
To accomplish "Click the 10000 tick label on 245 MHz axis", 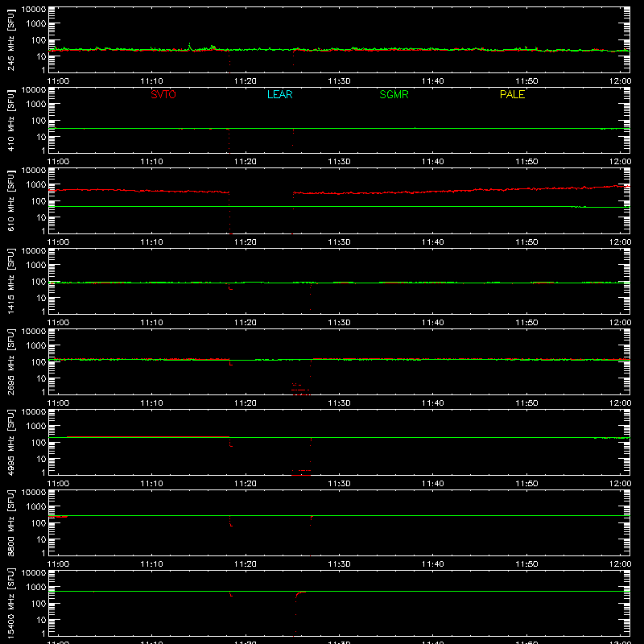I will pos(34,9).
